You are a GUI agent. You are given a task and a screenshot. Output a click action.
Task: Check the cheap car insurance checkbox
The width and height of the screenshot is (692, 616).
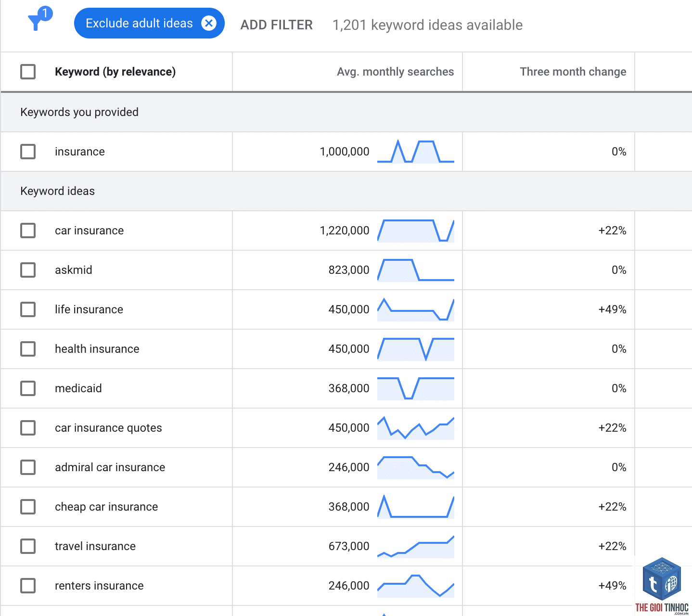click(28, 507)
